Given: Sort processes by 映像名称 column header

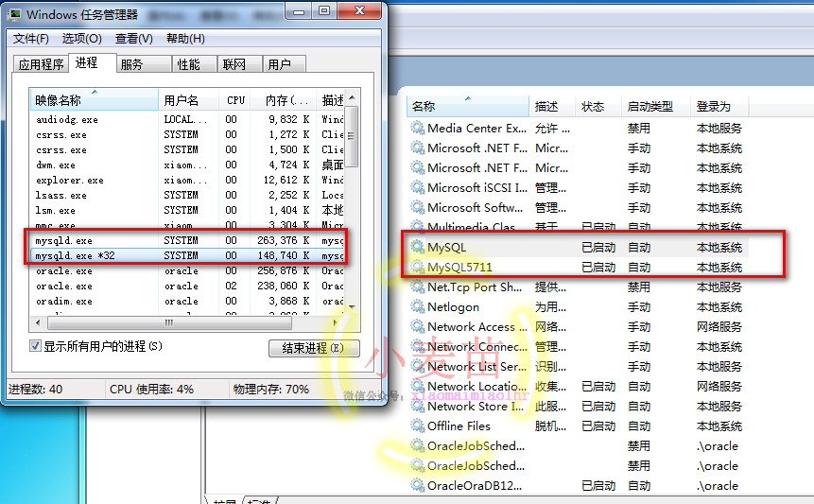Looking at the screenshot, I should [x=94, y=99].
